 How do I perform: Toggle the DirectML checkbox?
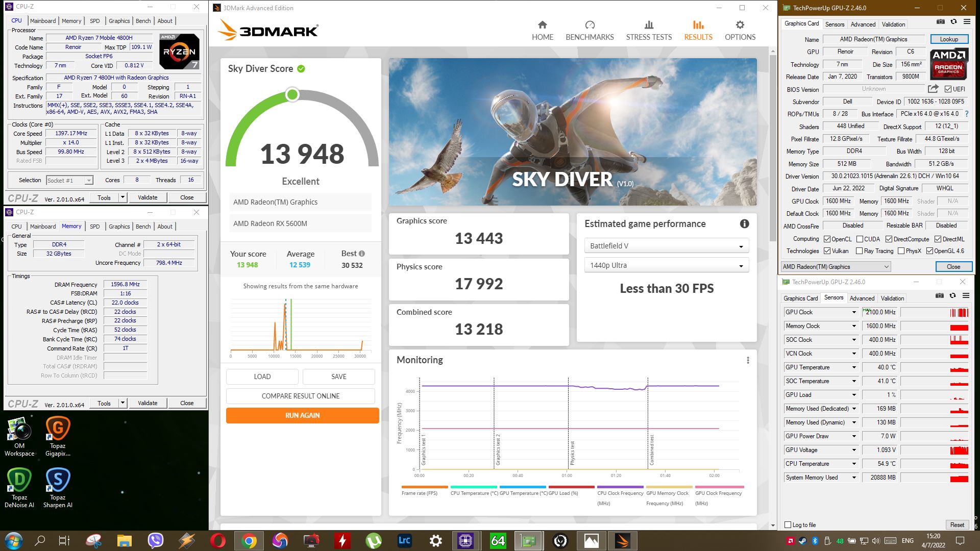pyautogui.click(x=938, y=239)
